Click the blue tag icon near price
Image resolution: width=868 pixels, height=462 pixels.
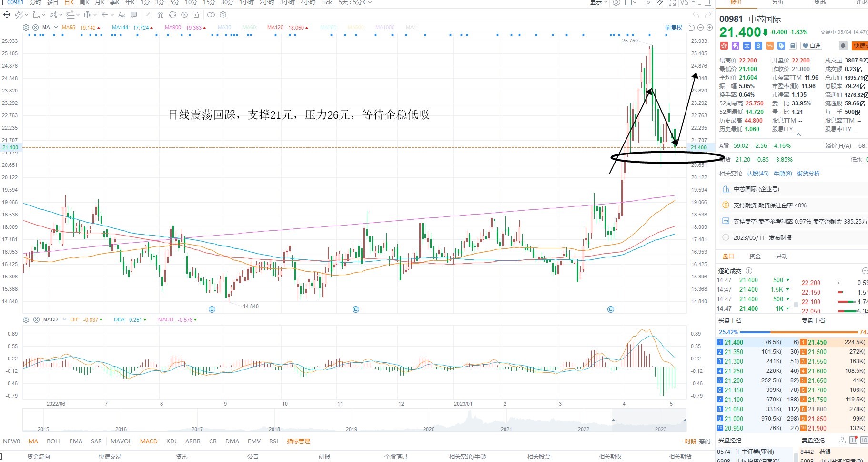(x=781, y=46)
